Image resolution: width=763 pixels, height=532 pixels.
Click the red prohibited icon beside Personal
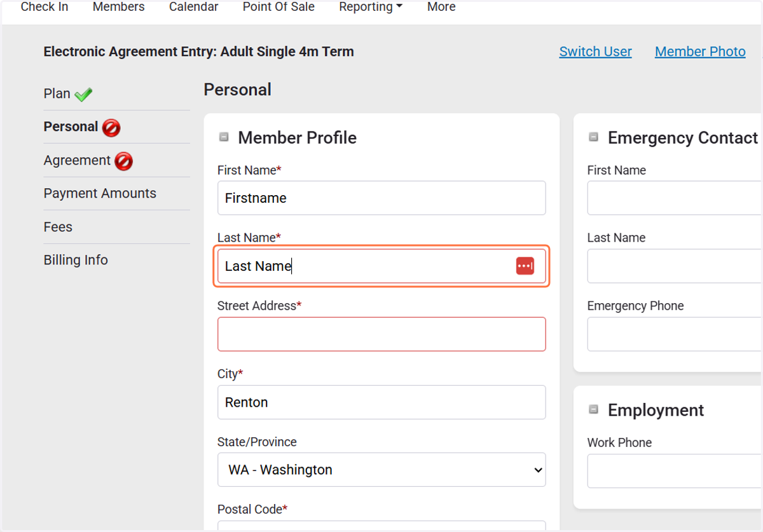pyautogui.click(x=111, y=128)
